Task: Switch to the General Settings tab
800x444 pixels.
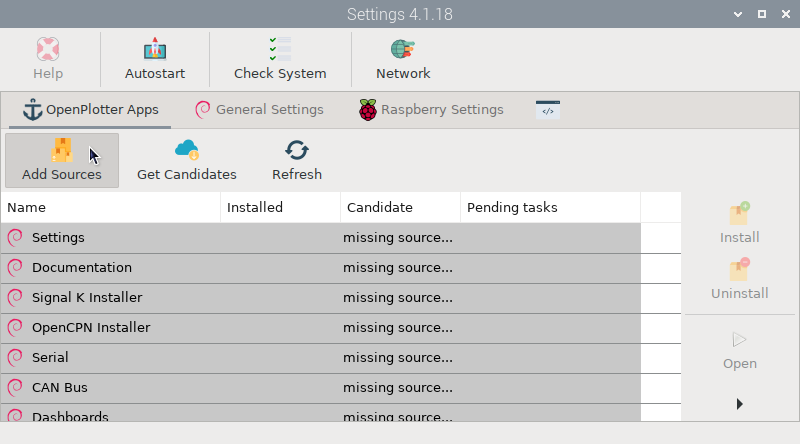Action: [259, 110]
